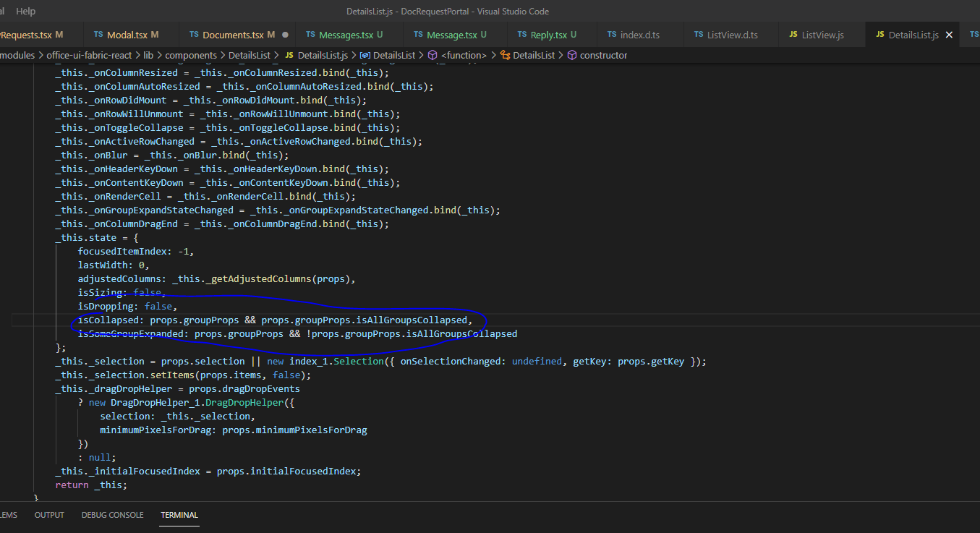Select the OUTPUT panel tab
Image resolution: width=980 pixels, height=533 pixels.
tap(49, 515)
